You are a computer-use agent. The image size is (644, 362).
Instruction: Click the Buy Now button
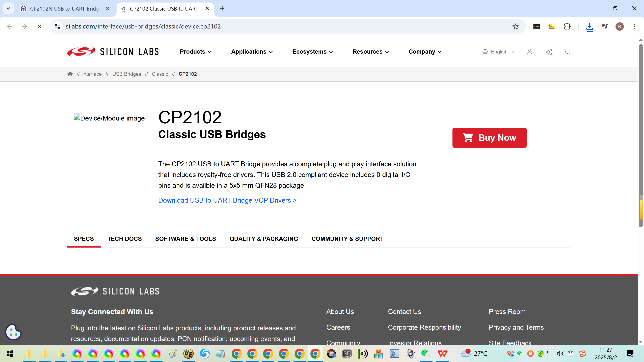tap(489, 138)
